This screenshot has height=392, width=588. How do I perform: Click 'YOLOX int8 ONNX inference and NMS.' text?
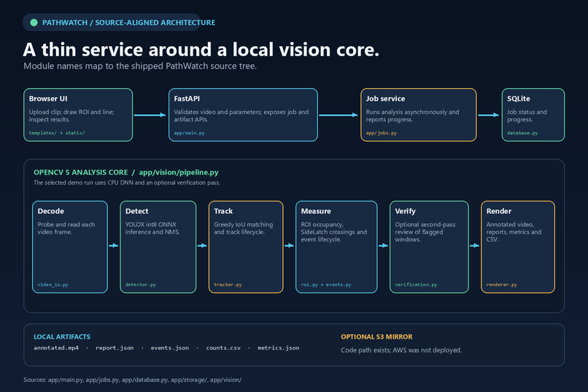pos(152,228)
